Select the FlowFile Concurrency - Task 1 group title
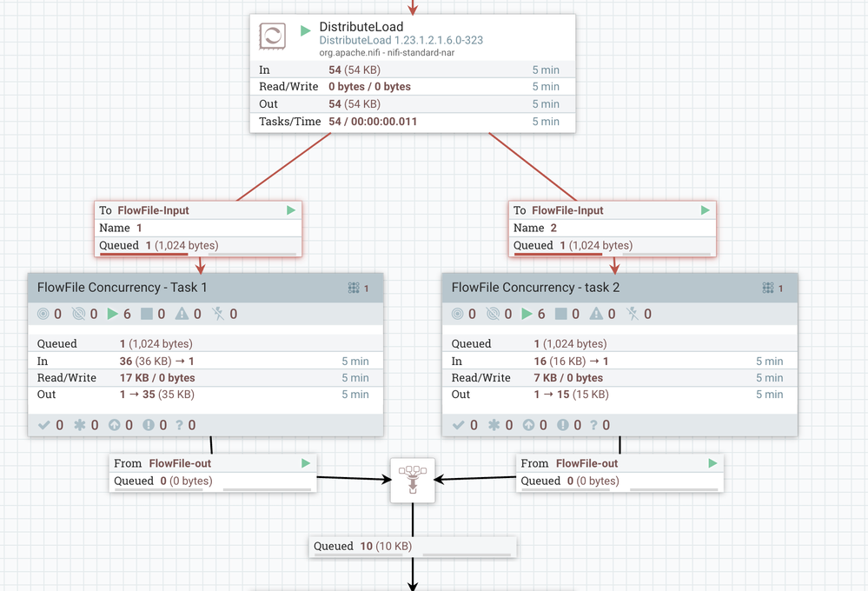The width and height of the screenshot is (868, 591). [x=122, y=288]
